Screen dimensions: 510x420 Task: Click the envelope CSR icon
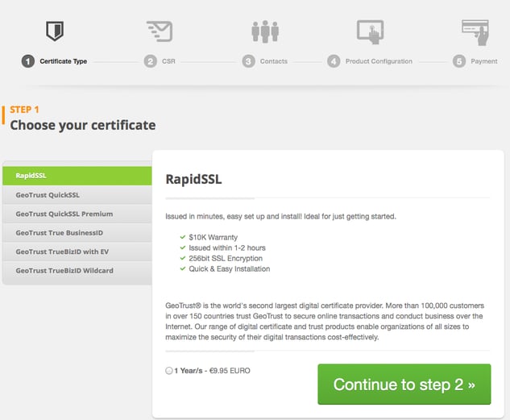click(160, 31)
